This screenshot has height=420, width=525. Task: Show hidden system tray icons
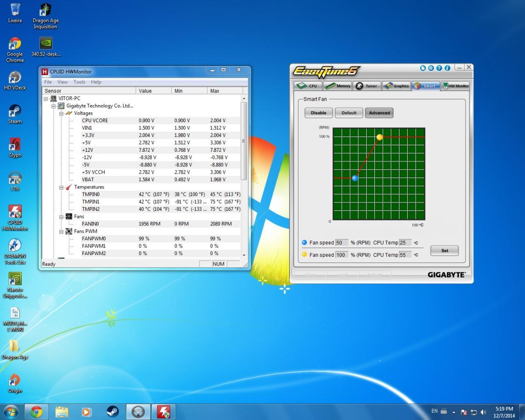[x=453, y=412]
